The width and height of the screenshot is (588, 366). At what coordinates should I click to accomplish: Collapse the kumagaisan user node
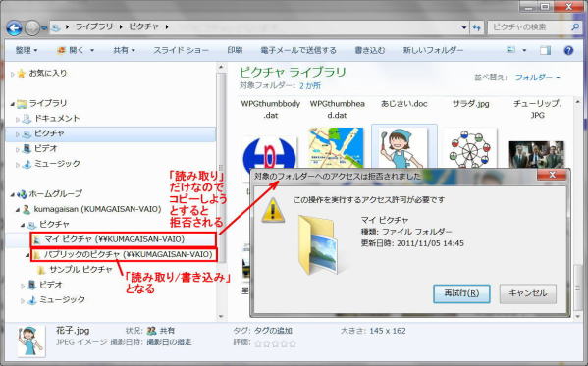tap(18, 210)
